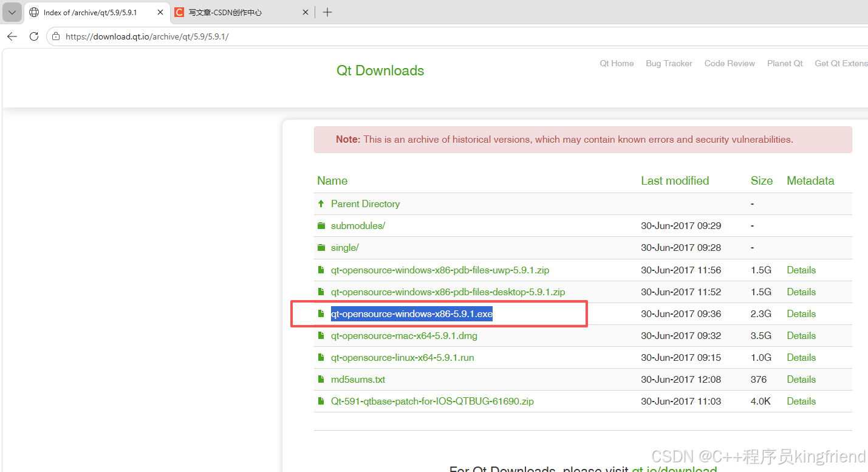868x472 pixels.
Task: Download qt-opensource-mac-x64-5.9.1.dmg
Action: pos(404,335)
